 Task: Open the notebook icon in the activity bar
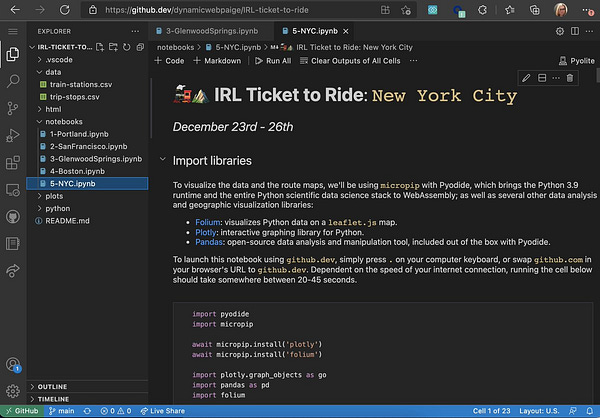[13, 244]
